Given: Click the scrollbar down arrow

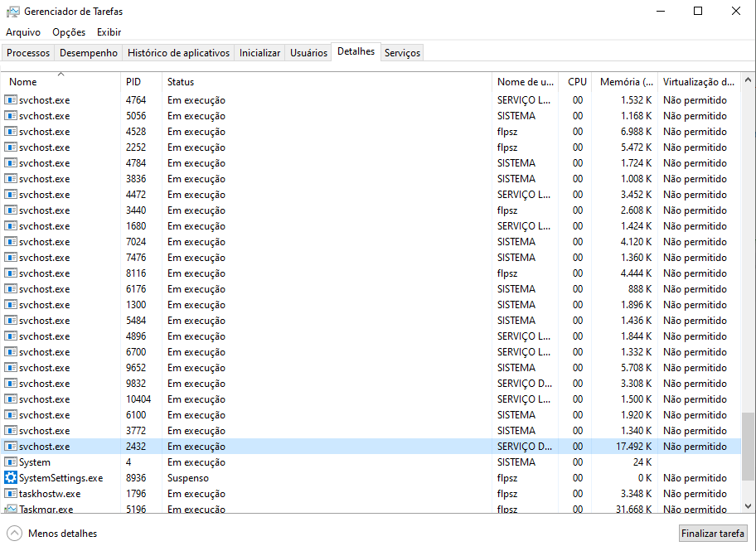Looking at the screenshot, I should [748, 505].
